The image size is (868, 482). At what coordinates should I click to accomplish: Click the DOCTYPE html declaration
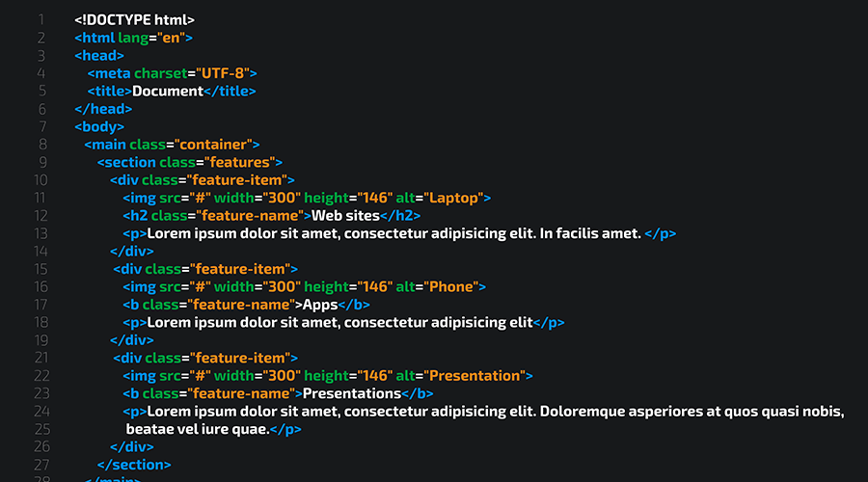click(134, 19)
